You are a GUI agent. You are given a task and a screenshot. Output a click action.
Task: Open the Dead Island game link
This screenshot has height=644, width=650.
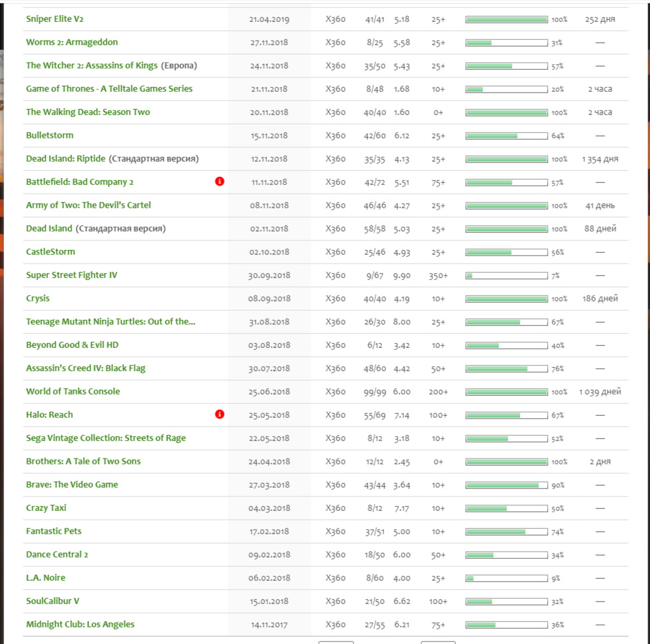[x=49, y=228]
